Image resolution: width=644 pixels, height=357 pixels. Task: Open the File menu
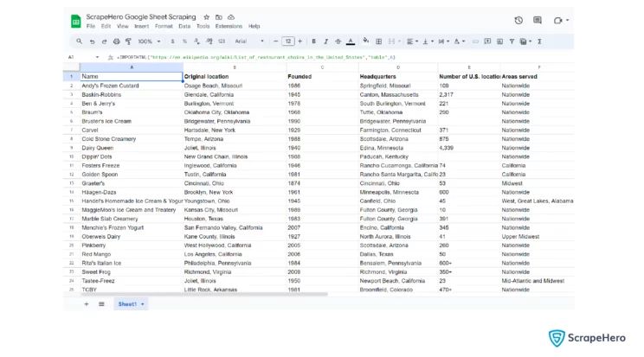coord(91,26)
